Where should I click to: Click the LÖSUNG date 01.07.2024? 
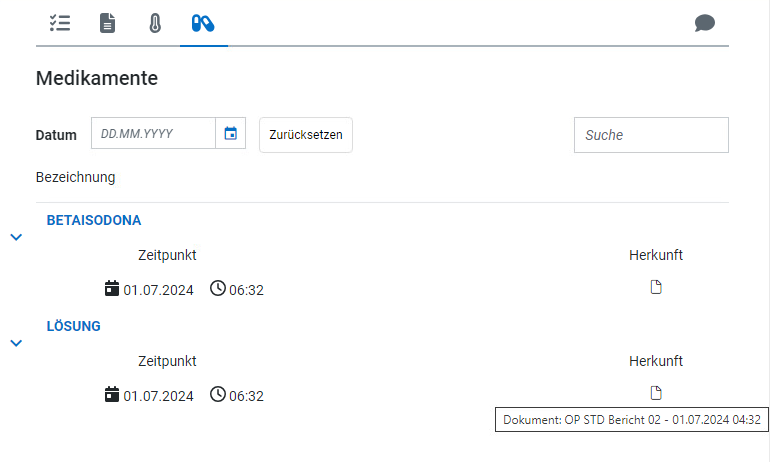[158, 396]
